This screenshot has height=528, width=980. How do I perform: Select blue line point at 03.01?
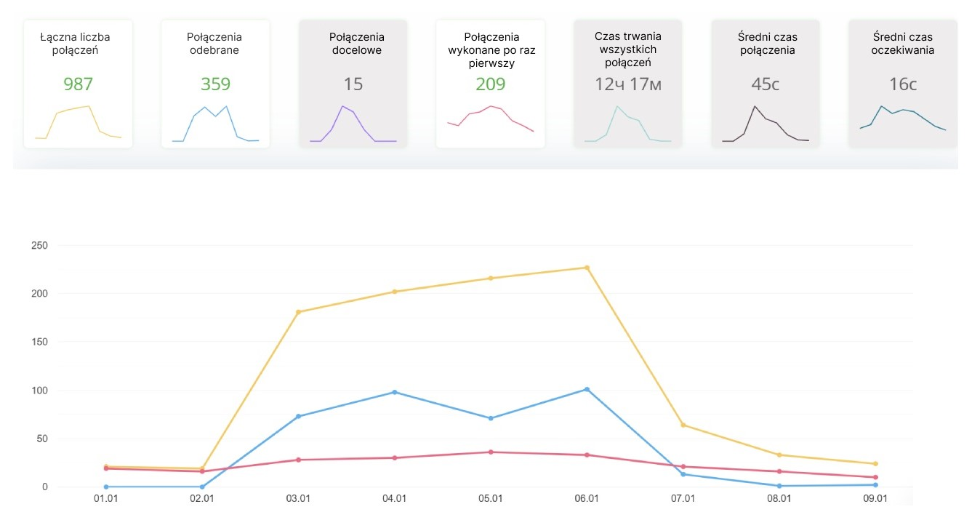coord(298,416)
